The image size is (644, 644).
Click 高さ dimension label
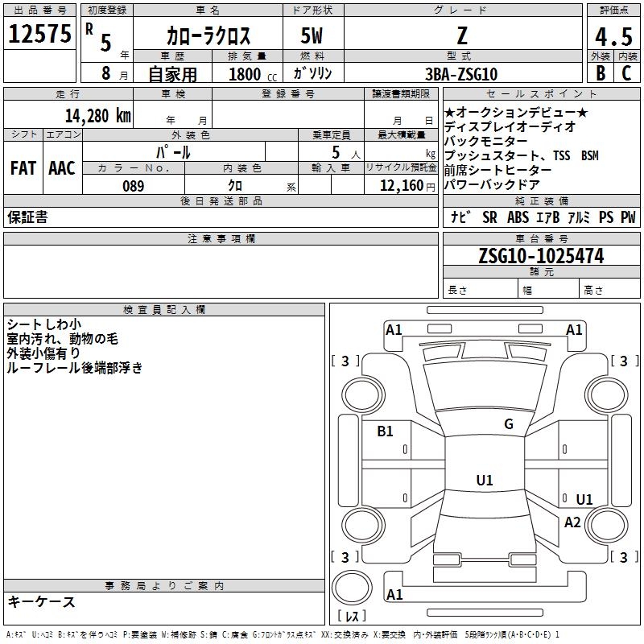[593, 291]
